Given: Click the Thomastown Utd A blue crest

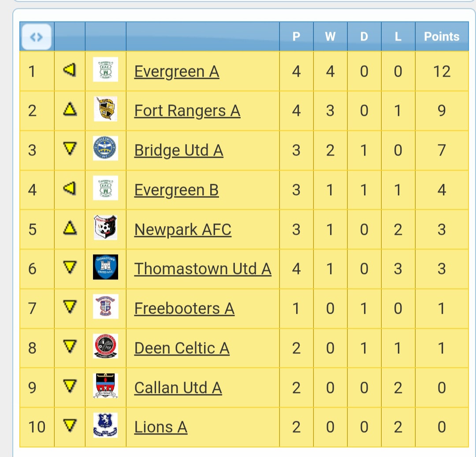Looking at the screenshot, I should (x=105, y=267).
